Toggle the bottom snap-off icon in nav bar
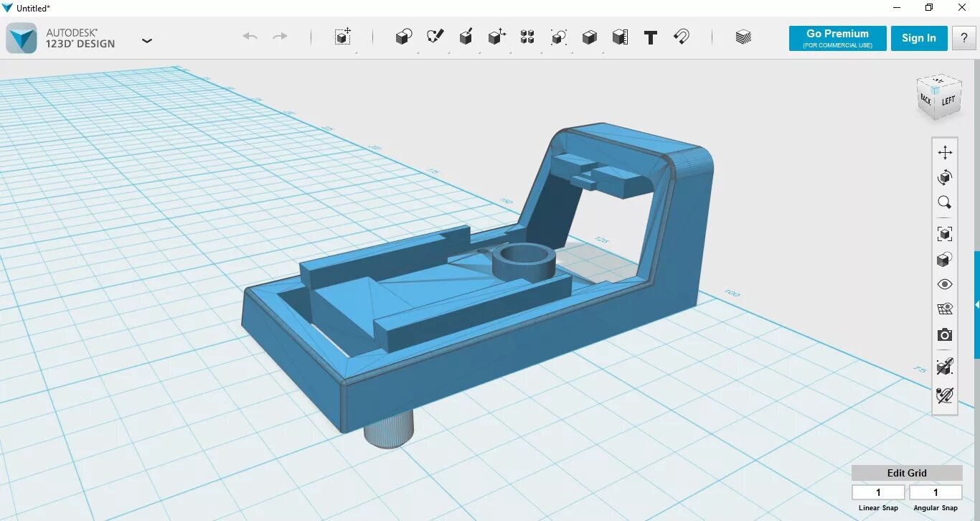Screen dimensions: 980x521 (x=945, y=395)
